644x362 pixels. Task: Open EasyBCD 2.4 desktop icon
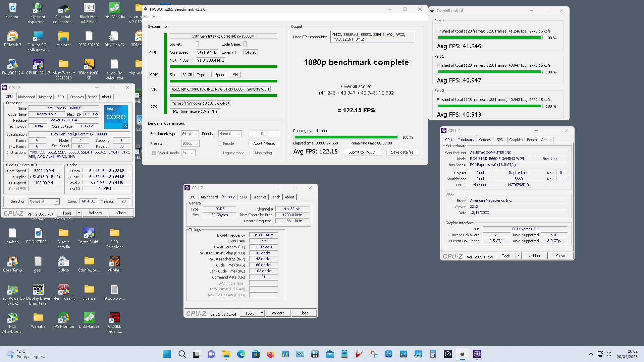pyautogui.click(x=12, y=67)
